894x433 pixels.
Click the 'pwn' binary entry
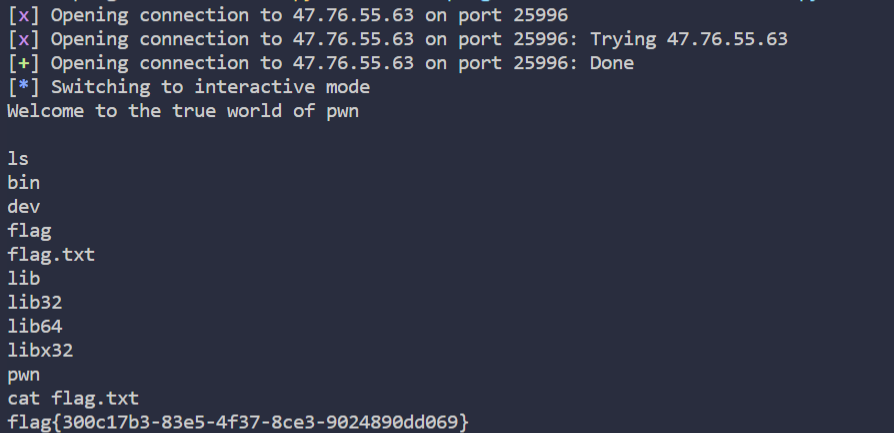23,376
